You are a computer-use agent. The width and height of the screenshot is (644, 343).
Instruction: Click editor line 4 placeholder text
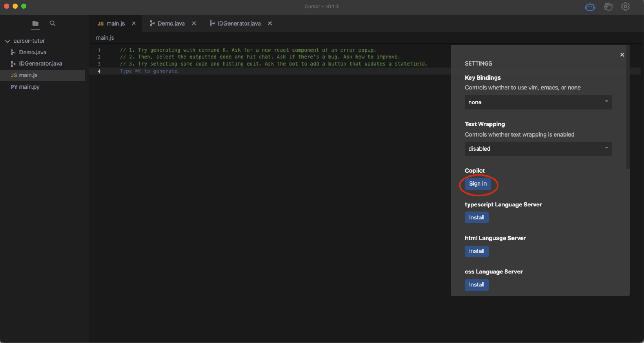pos(150,71)
